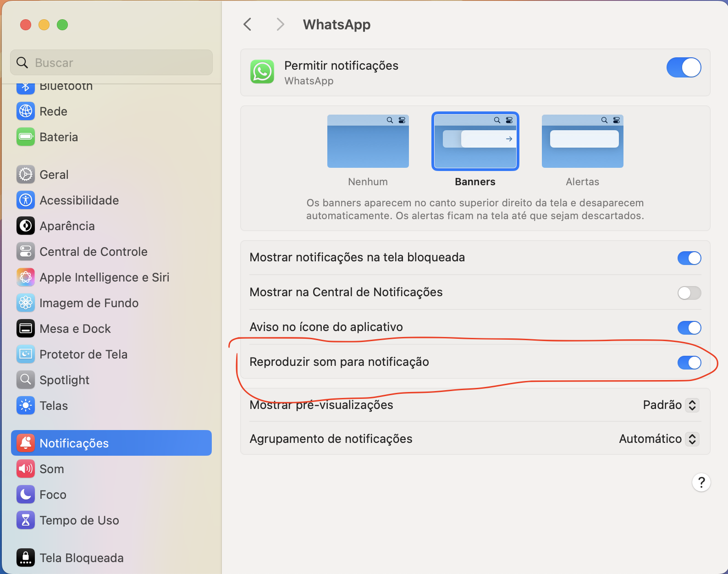
Task: Click the Aparência icon
Action: (26, 226)
